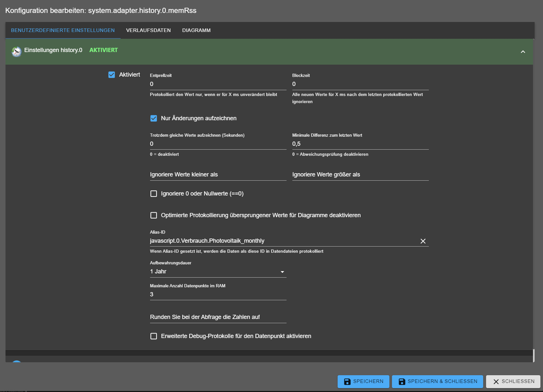Click the Minimale Differenz zum letzten Wert field
Screen dimensions: 543x392
(360, 144)
